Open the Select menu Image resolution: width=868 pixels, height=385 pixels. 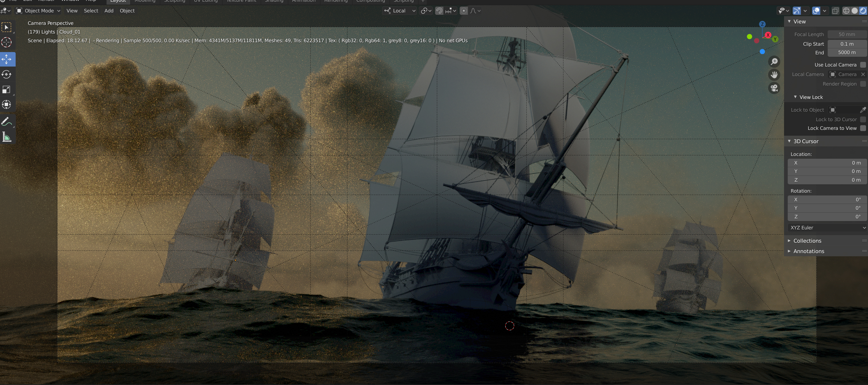[x=91, y=11]
